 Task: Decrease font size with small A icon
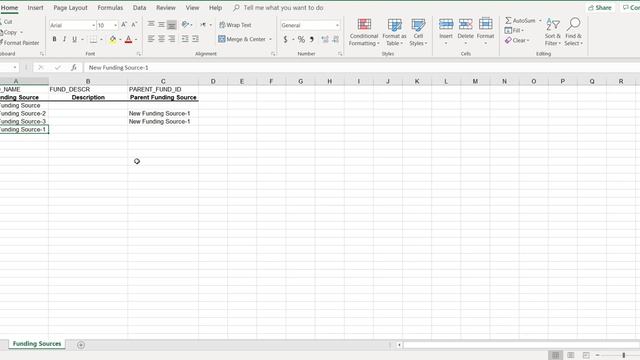point(134,25)
